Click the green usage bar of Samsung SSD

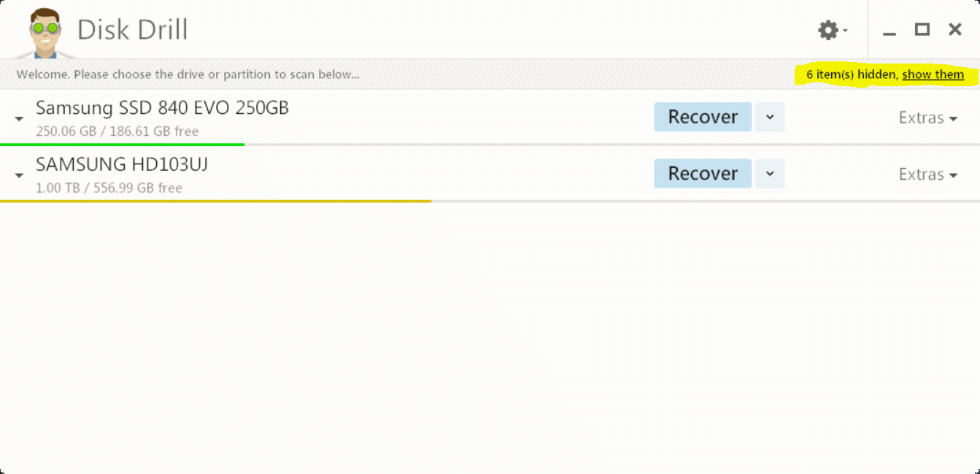point(122,144)
